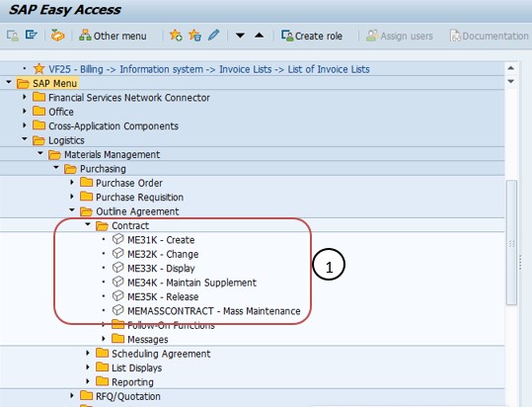532x407 pixels.
Task: Expand the RFQ/Quotation arrow
Action: click(x=72, y=395)
